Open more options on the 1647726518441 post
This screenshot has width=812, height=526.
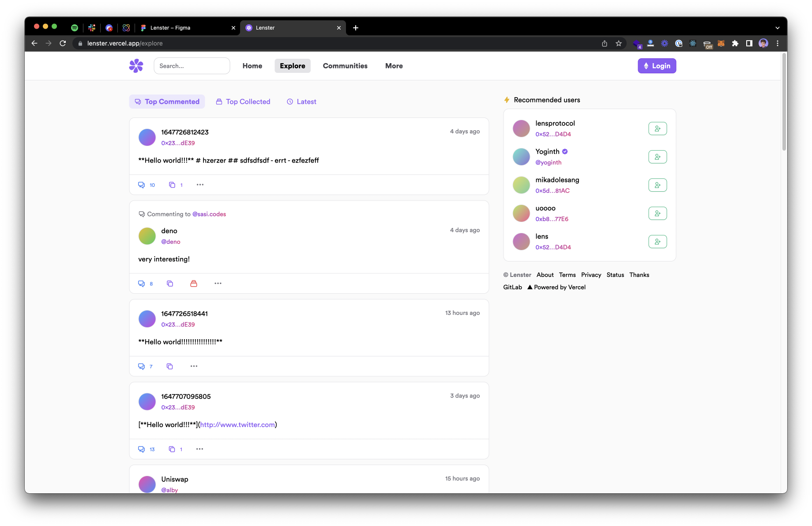pos(194,366)
